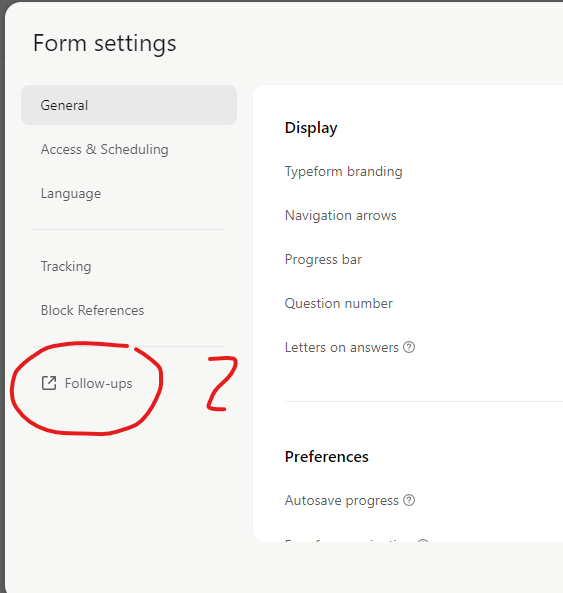
Task: Click the Preferences section heading
Action: click(327, 457)
